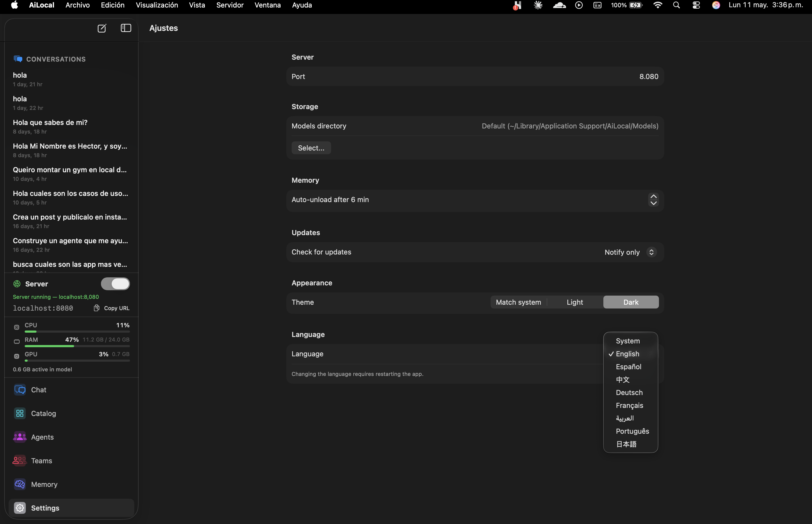Screen dimensions: 812x524
Task: Click the green Server globe icon
Action: point(17,284)
